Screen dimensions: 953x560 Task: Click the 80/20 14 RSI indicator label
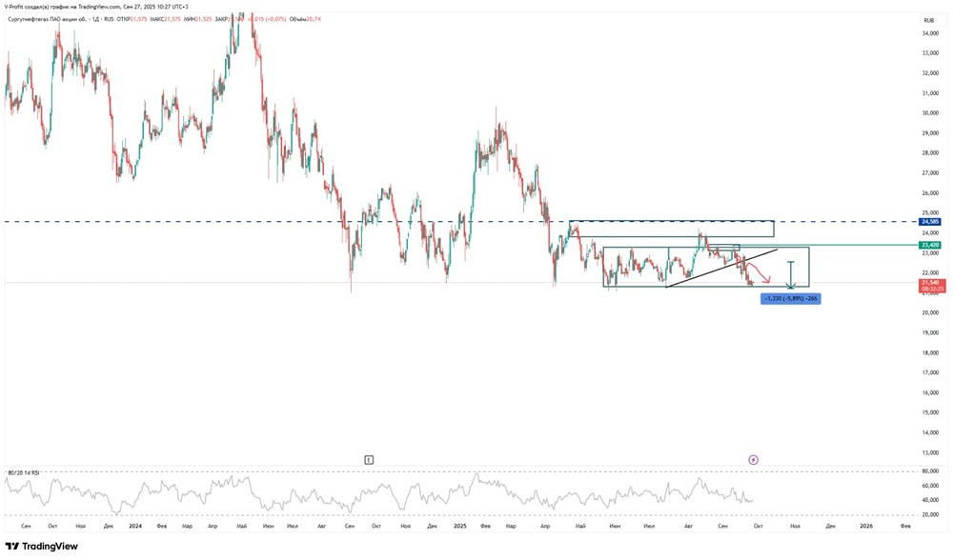point(24,472)
